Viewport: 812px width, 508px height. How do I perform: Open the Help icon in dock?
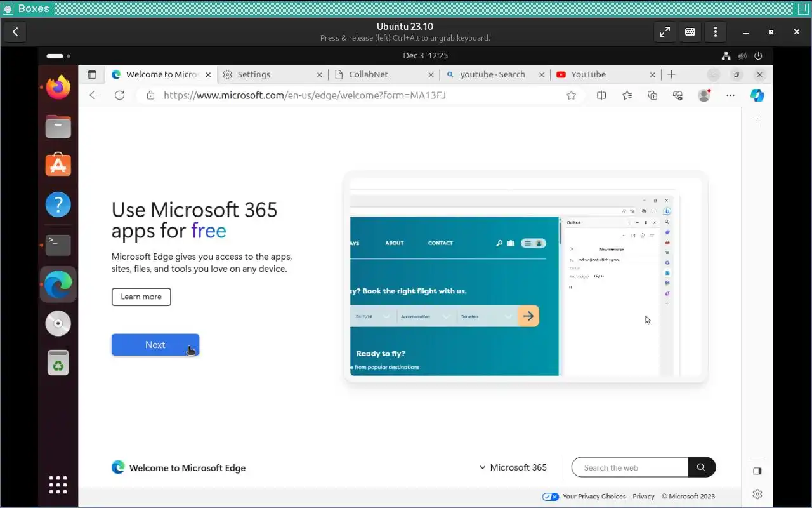click(58, 204)
